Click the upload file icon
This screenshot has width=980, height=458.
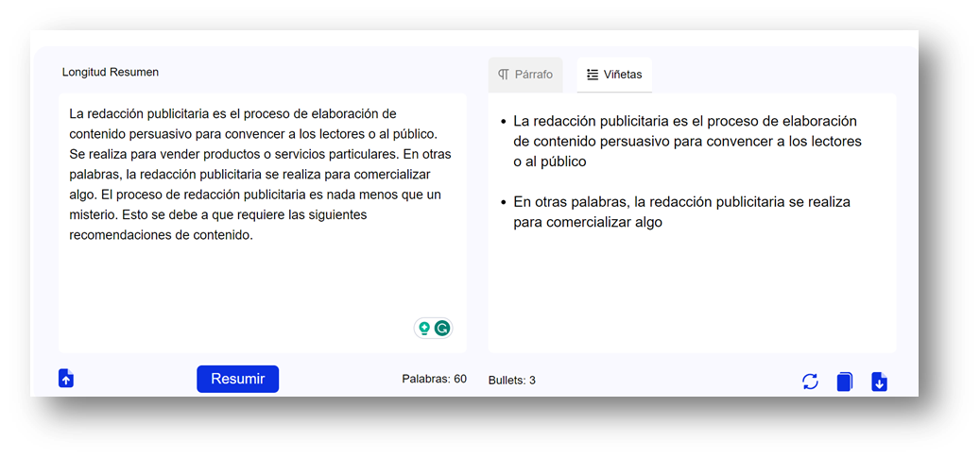pos(66,378)
